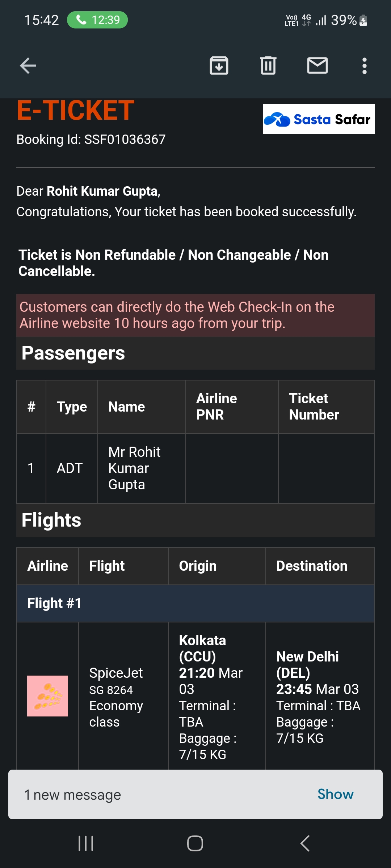This screenshot has width=391, height=868.
Task: Archive this email
Action: click(x=219, y=66)
